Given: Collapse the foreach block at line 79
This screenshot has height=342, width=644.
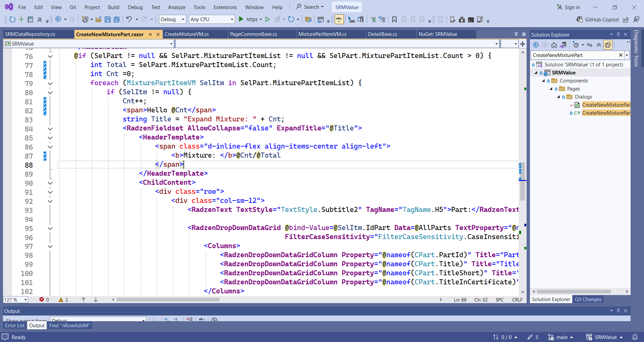Looking at the screenshot, I should [x=50, y=83].
